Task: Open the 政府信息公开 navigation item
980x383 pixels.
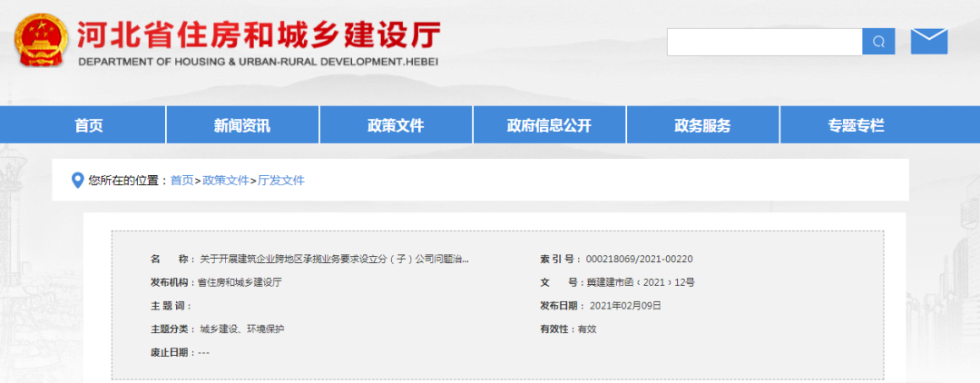Action: [x=549, y=126]
